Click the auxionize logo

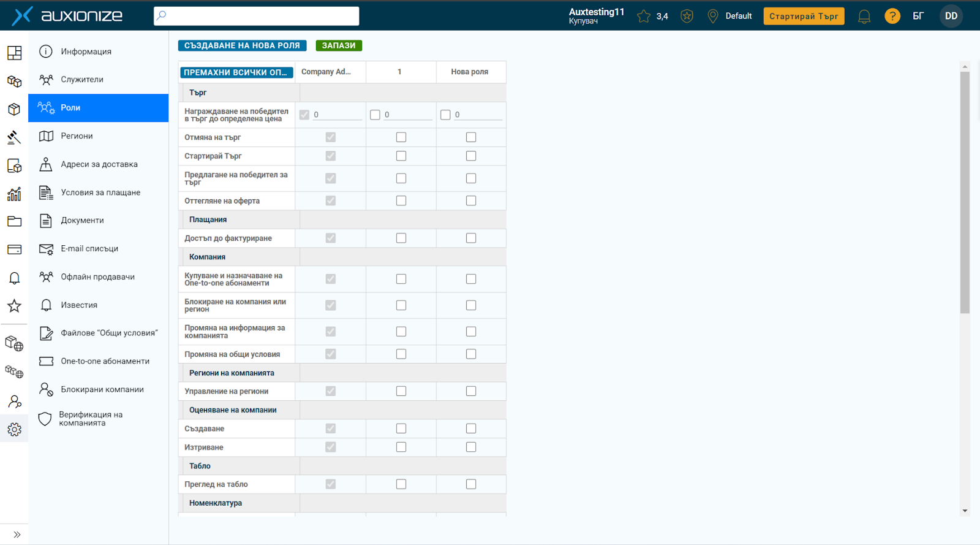(67, 16)
